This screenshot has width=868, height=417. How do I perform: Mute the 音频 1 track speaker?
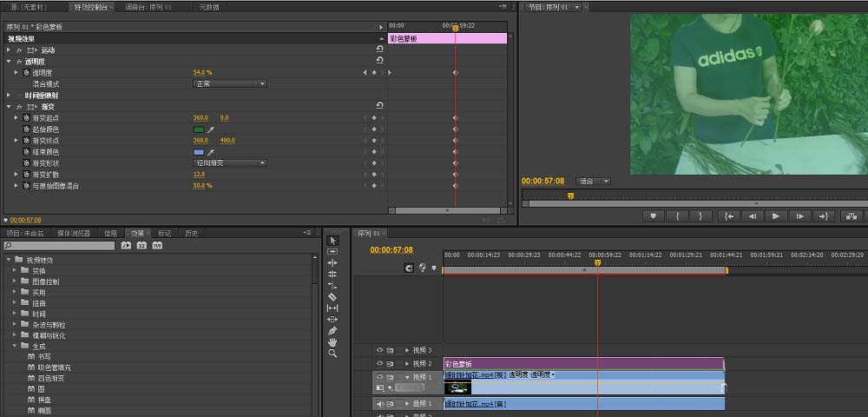380,404
